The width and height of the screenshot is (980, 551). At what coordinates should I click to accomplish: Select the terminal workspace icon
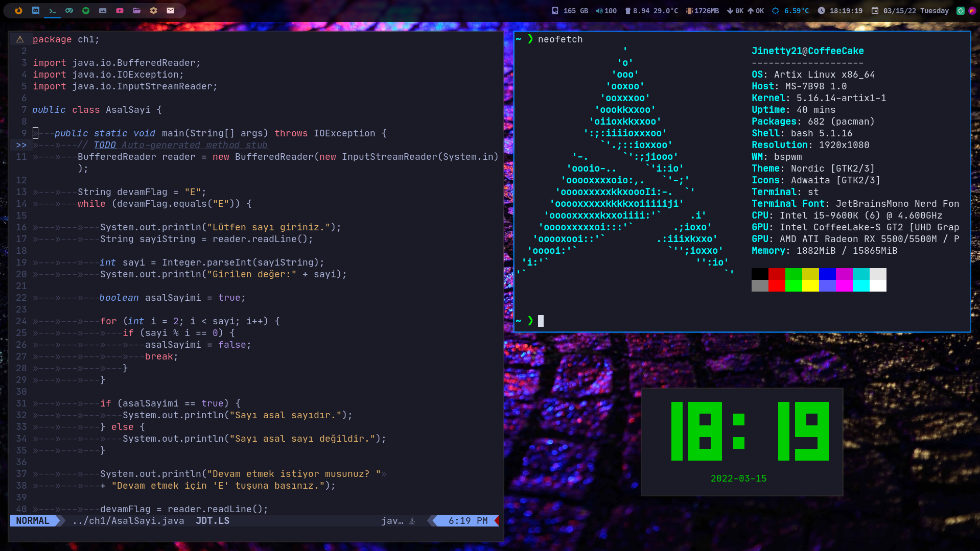pyautogui.click(x=52, y=10)
